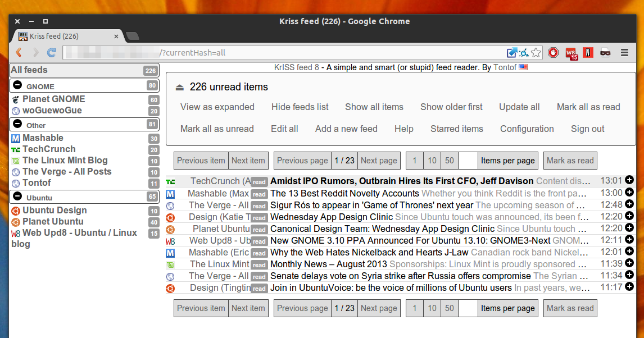
Task: Open a new tab button
Action: pyautogui.click(x=132, y=36)
